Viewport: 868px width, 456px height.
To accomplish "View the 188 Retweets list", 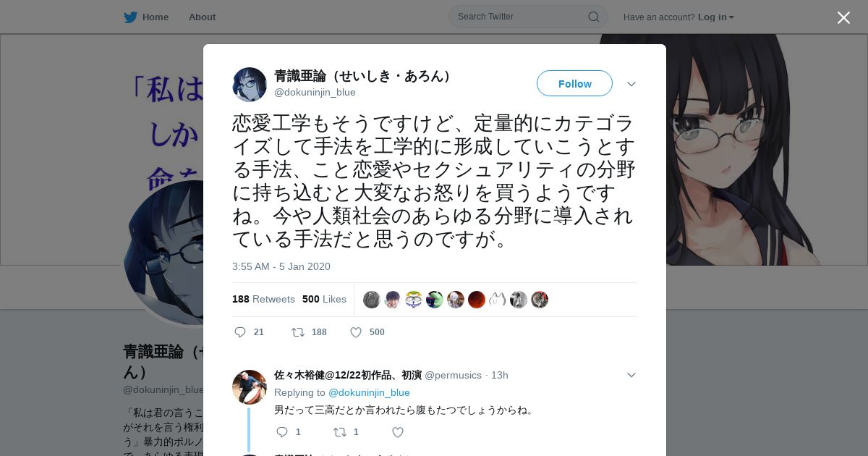I will point(263,299).
